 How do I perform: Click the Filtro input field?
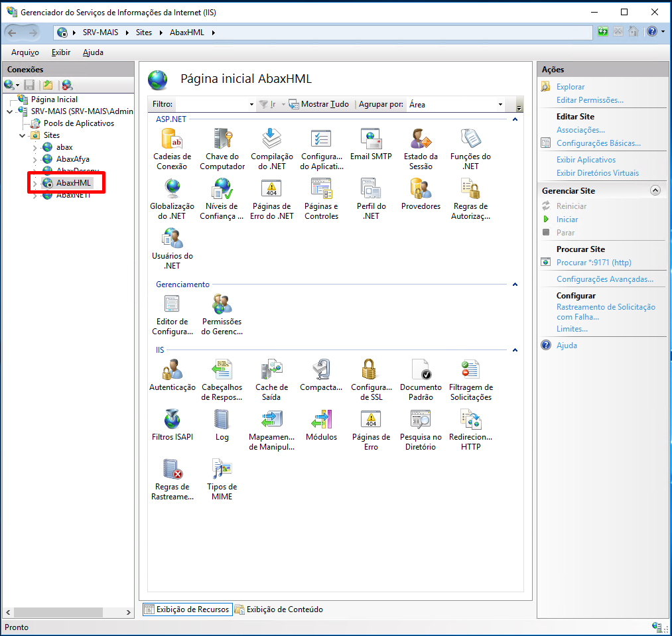click(212, 104)
